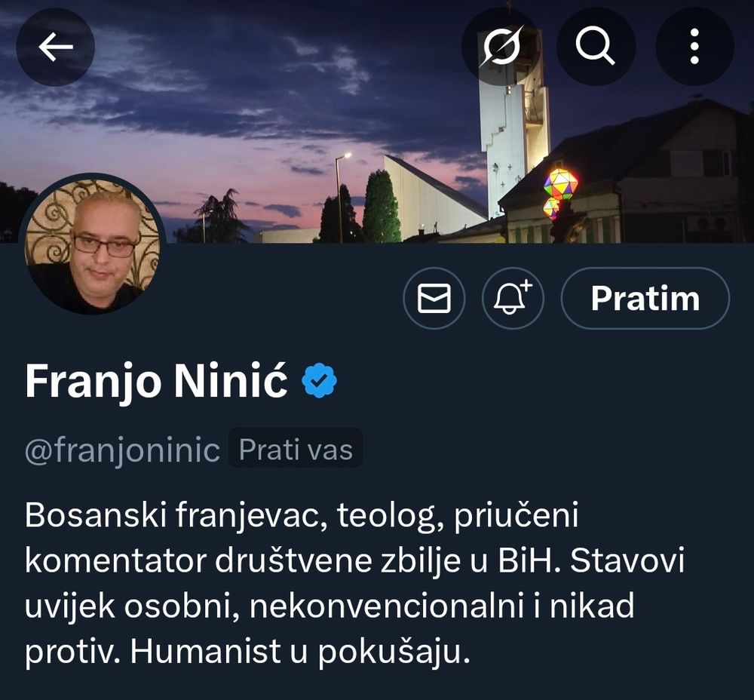Tap the colorful lantern in the banner
Viewport: 754px width, 700px height.
click(561, 184)
